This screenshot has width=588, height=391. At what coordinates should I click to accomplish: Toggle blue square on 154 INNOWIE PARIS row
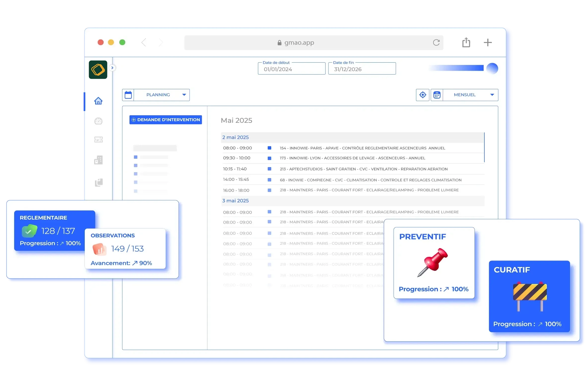[269, 148]
